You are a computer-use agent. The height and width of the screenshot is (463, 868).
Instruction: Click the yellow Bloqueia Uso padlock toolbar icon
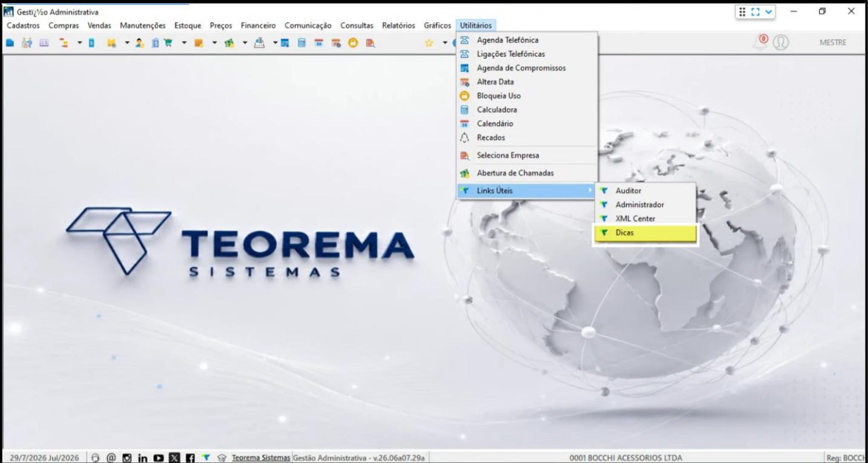point(353,43)
